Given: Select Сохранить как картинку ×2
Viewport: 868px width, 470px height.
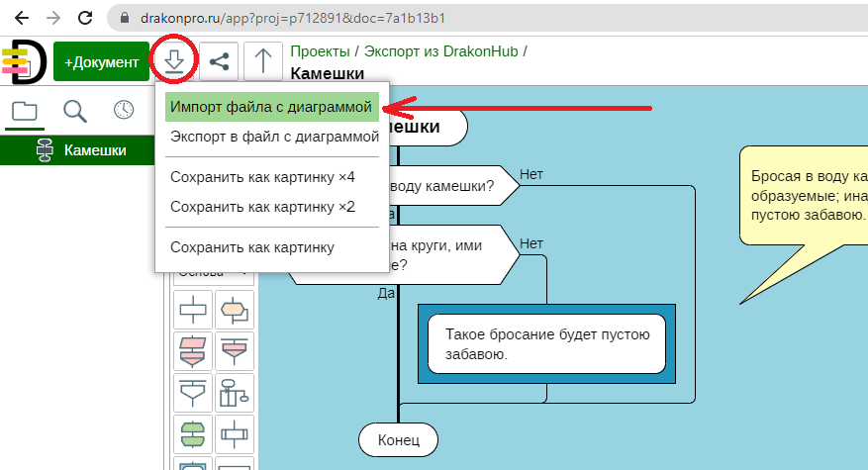Looking at the screenshot, I should click(x=262, y=207).
